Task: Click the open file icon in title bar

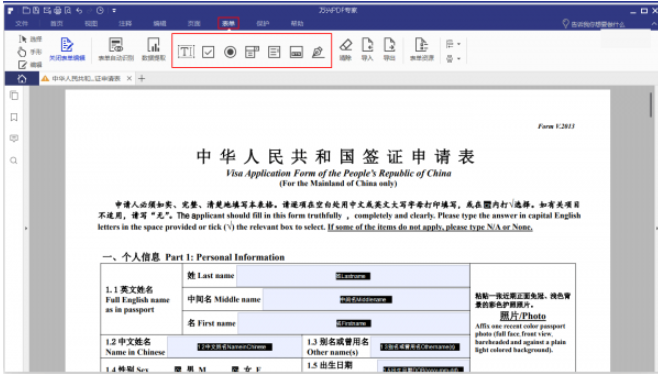Action: tap(26, 10)
